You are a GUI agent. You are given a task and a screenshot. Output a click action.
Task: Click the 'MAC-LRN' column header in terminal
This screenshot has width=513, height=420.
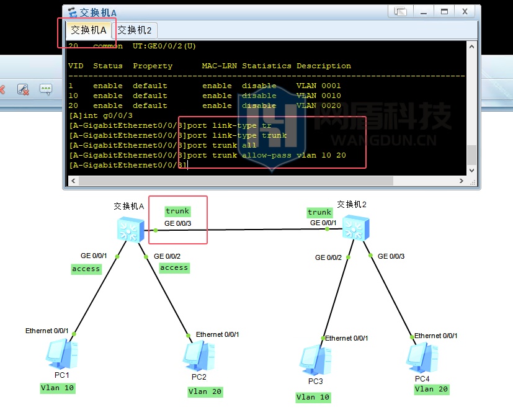point(219,66)
